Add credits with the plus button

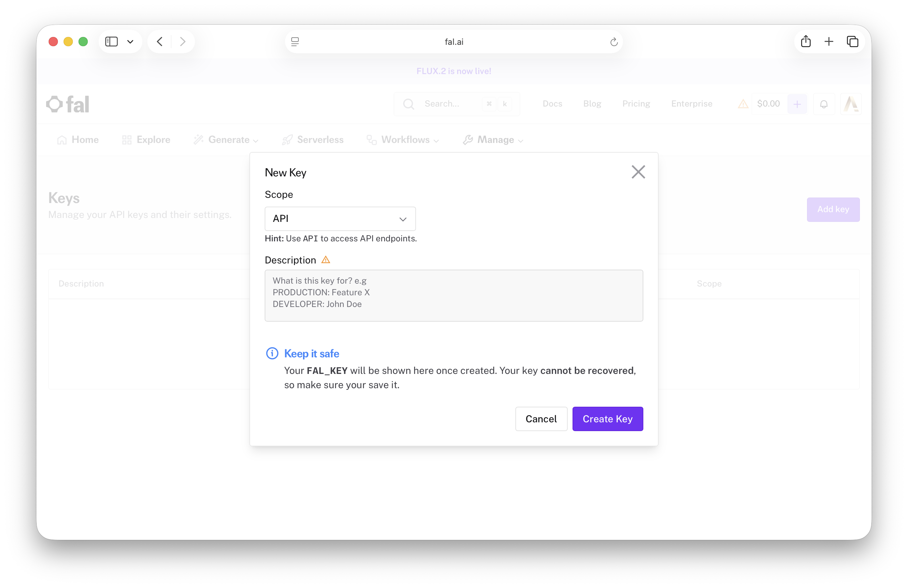tap(797, 104)
